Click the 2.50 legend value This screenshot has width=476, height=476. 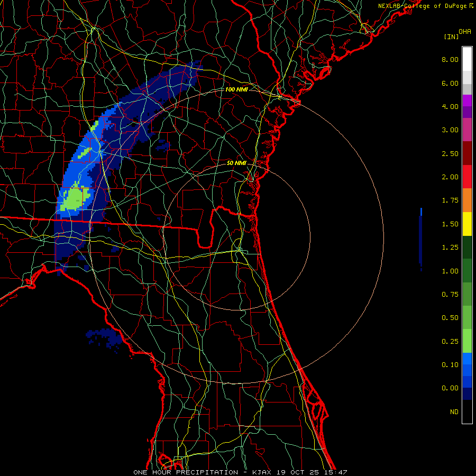(450, 153)
